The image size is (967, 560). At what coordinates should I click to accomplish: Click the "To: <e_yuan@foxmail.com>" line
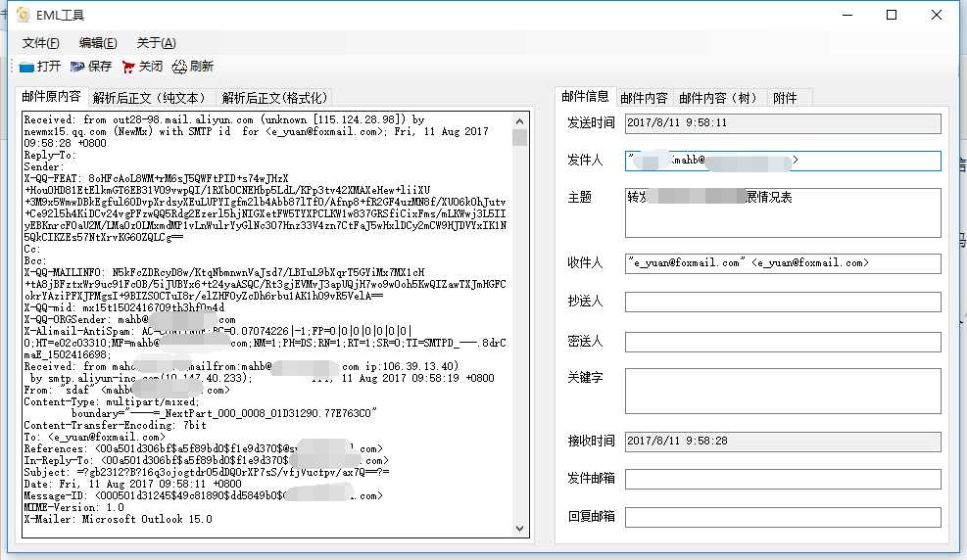point(94,438)
